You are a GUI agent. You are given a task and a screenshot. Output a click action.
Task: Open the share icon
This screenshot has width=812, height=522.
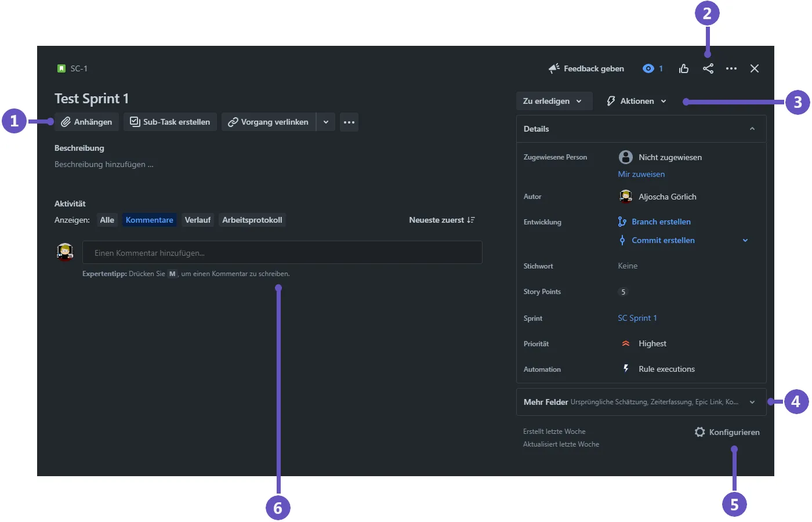tap(708, 68)
